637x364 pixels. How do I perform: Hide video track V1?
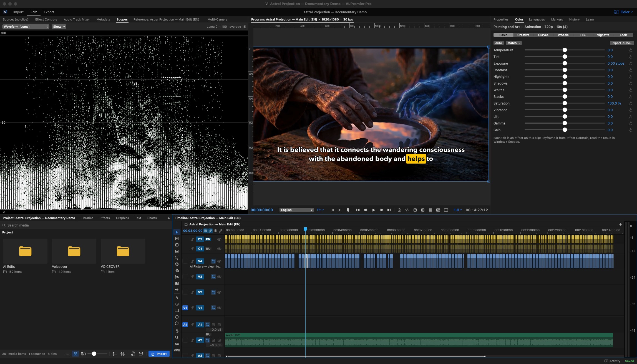pos(219,308)
